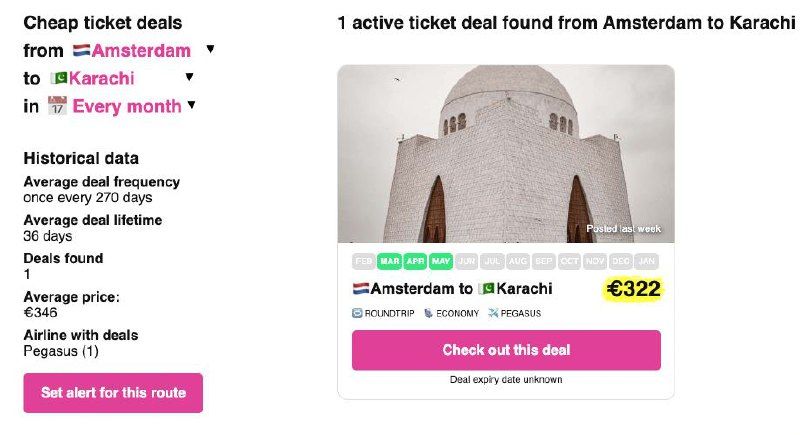This screenshot has width=800, height=435.
Task: Toggle the APR month badge
Action: click(415, 262)
